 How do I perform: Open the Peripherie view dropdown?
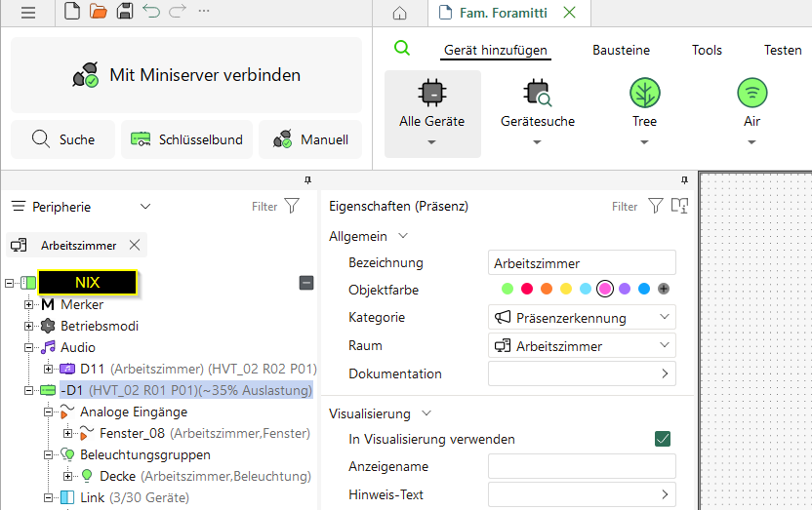(145, 207)
